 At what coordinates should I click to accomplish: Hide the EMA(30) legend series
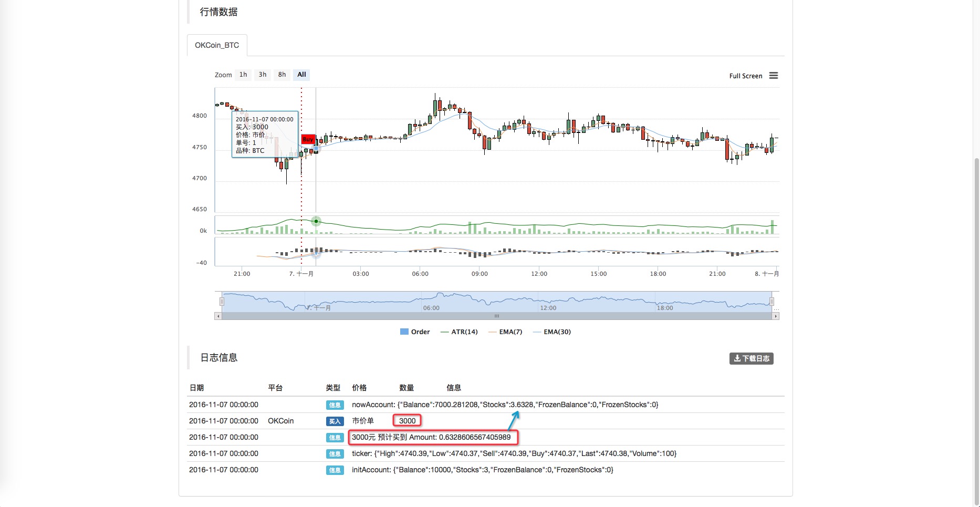click(551, 332)
